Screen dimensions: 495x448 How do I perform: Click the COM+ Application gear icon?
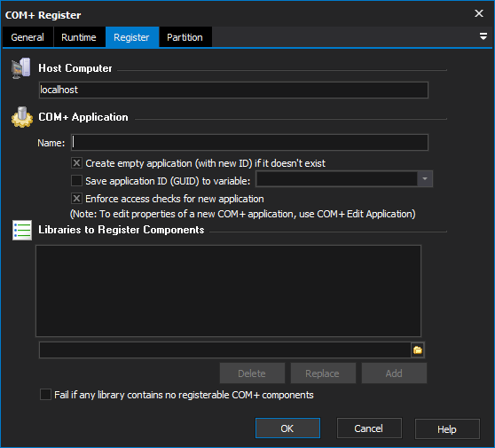pyautogui.click(x=22, y=117)
